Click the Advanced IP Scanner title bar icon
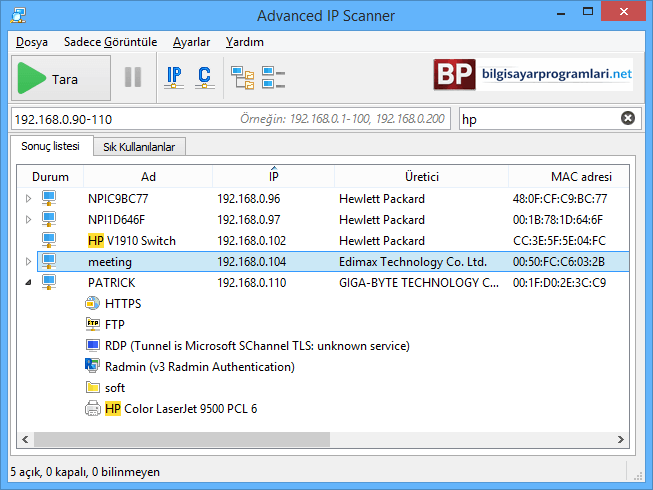 (x=18, y=15)
